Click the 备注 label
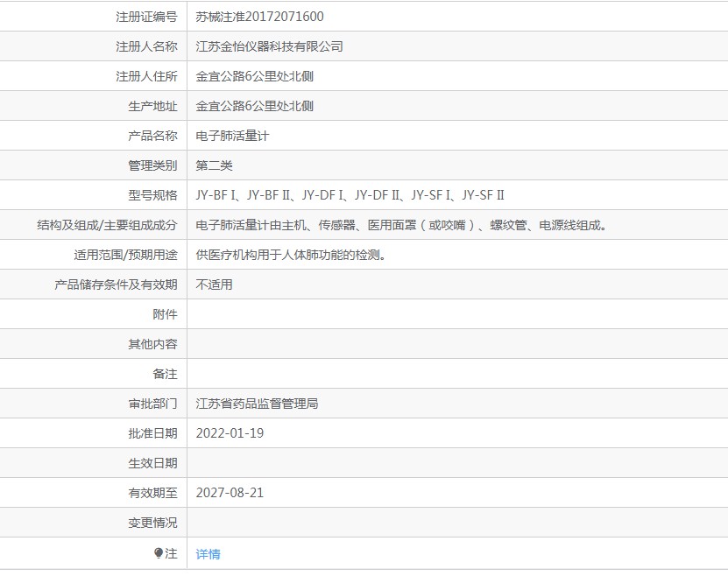 point(166,374)
